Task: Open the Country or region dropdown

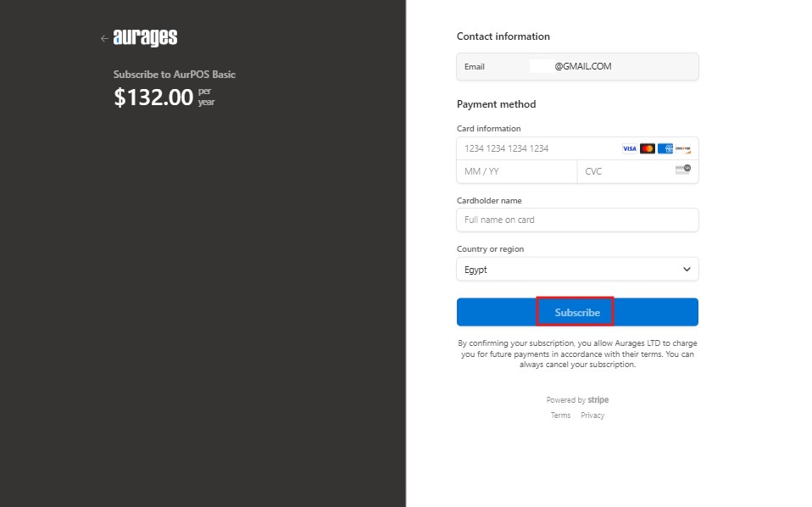Action: [x=577, y=270]
